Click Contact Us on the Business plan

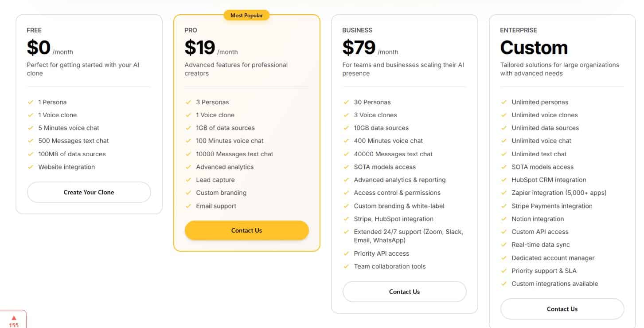404,292
